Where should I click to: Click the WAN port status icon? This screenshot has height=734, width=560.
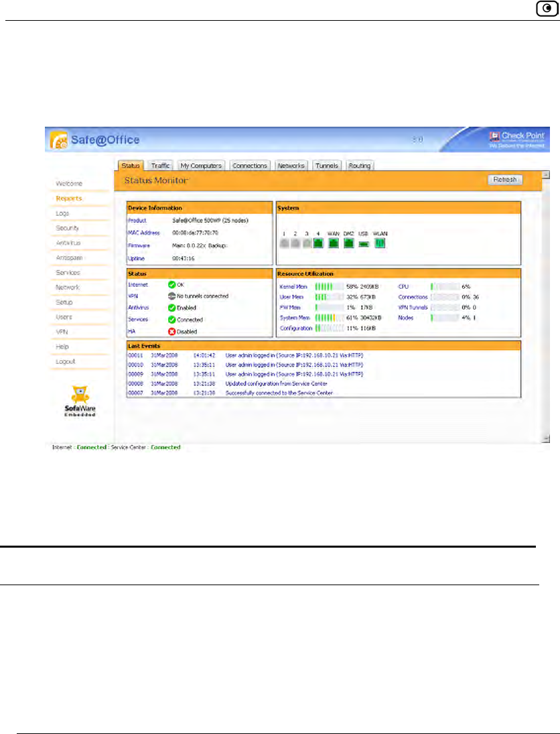(333, 243)
